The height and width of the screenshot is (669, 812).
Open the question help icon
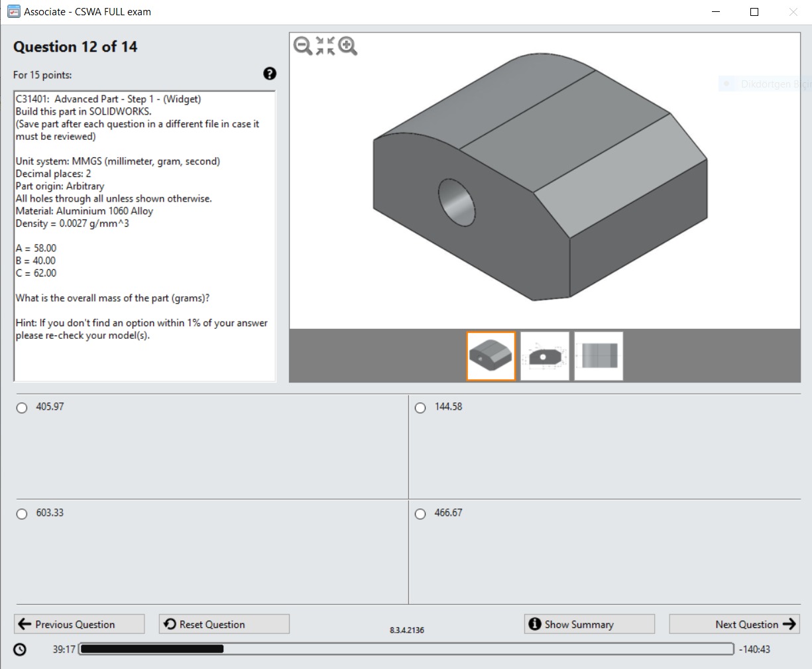point(270,74)
